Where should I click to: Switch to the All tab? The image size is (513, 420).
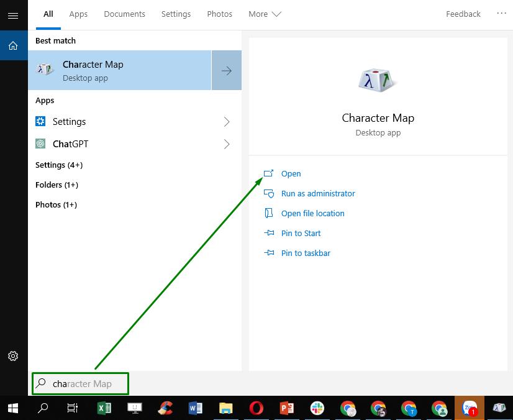pyautogui.click(x=48, y=14)
